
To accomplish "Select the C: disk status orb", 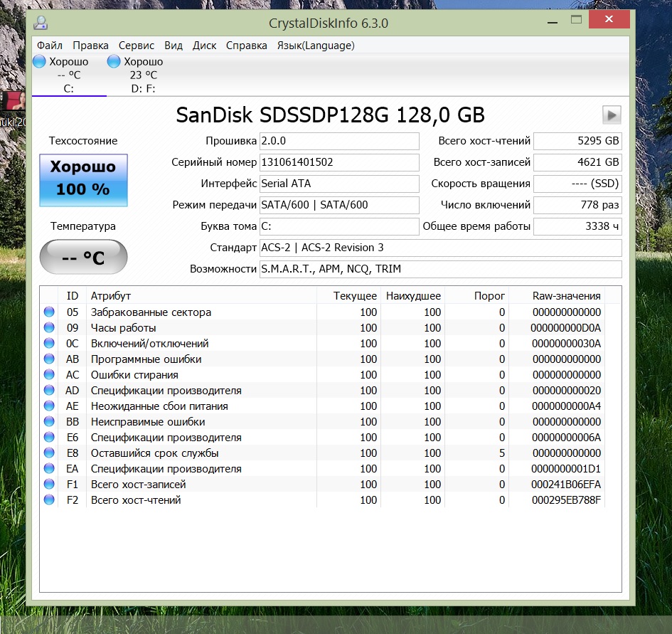I will (39, 61).
